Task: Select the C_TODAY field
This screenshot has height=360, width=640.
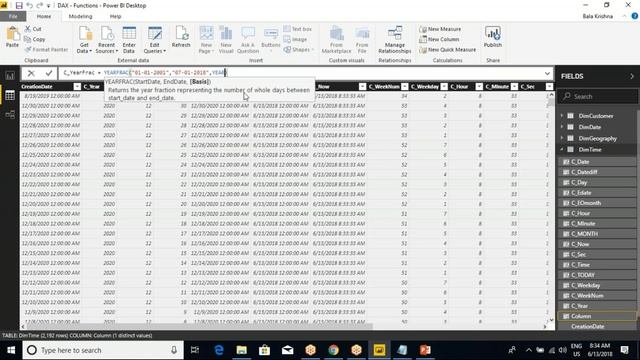Action: tap(597, 275)
